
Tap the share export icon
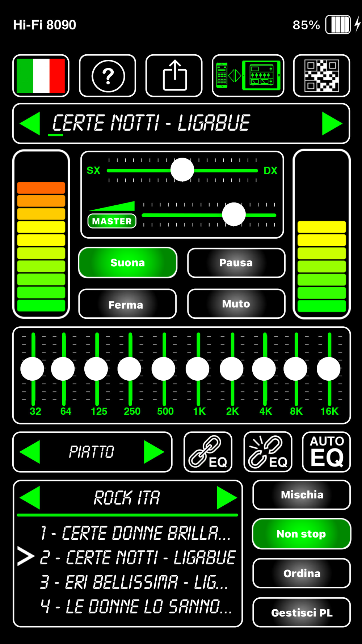tap(174, 76)
